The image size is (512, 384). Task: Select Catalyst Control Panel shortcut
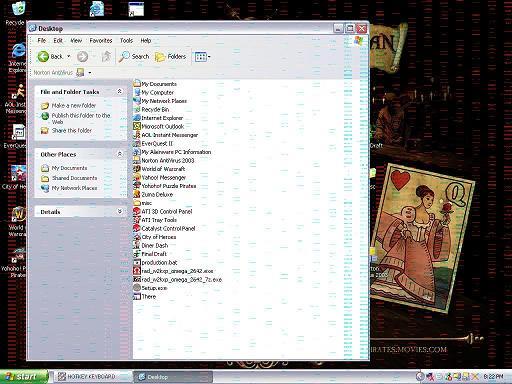pos(164,228)
